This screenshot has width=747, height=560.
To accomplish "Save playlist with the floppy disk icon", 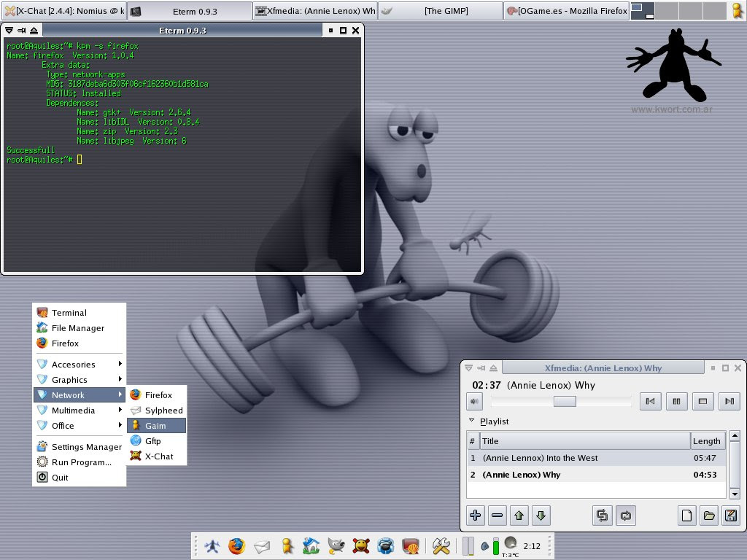I will pos(731,516).
